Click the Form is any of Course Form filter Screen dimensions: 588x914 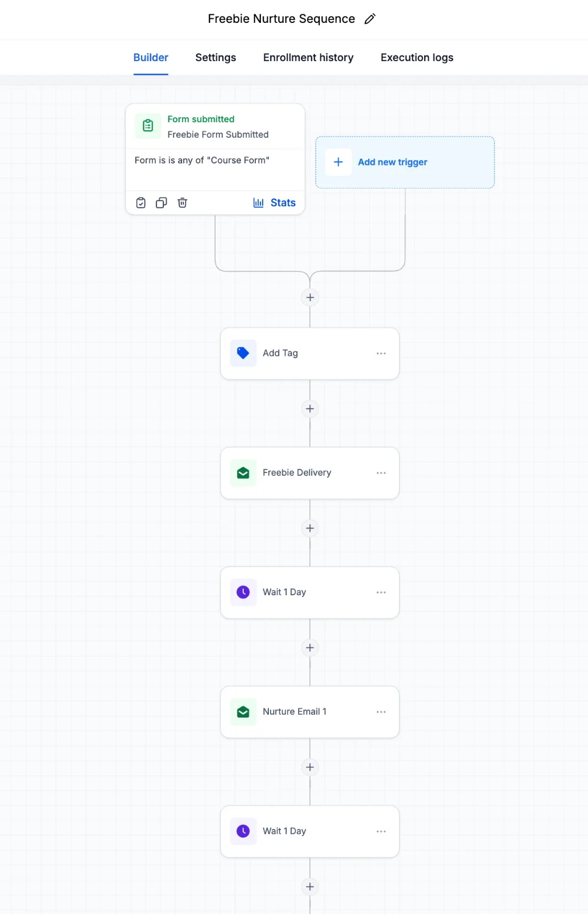[x=202, y=161]
